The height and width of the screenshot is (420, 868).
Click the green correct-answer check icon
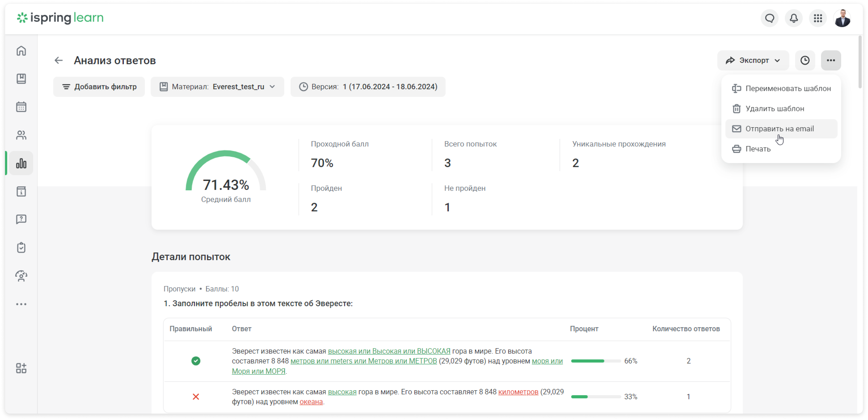pyautogui.click(x=196, y=361)
